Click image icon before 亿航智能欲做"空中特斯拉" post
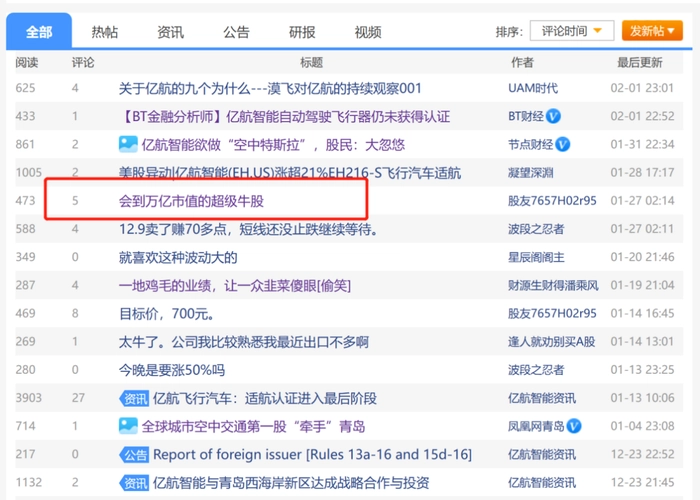 tap(128, 144)
